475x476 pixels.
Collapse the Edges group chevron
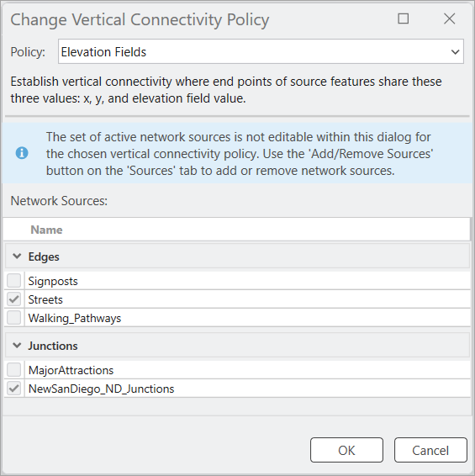tap(17, 257)
